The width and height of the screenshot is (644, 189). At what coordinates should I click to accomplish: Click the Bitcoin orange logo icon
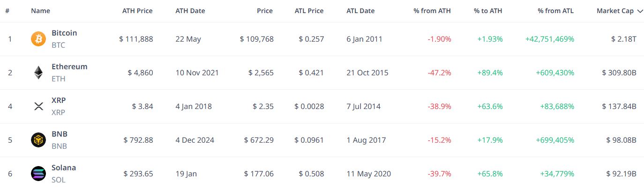[38, 39]
